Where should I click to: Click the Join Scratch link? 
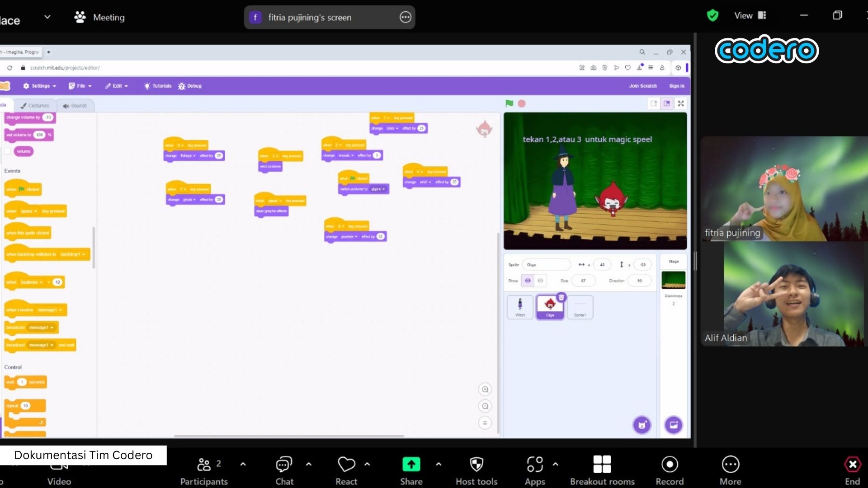coord(642,86)
